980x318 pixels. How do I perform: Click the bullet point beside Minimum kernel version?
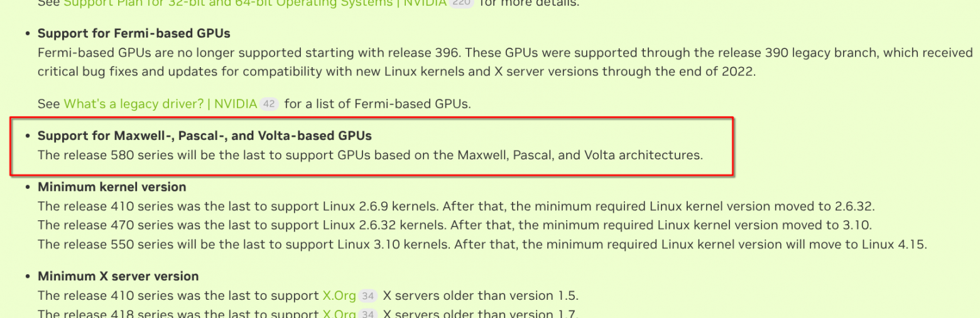[28, 188]
